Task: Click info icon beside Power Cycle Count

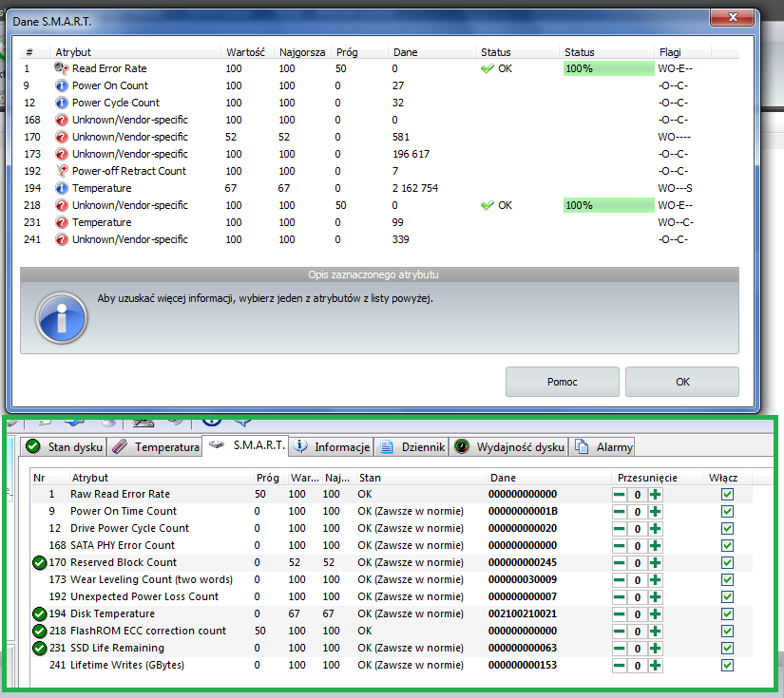Action: 62,103
